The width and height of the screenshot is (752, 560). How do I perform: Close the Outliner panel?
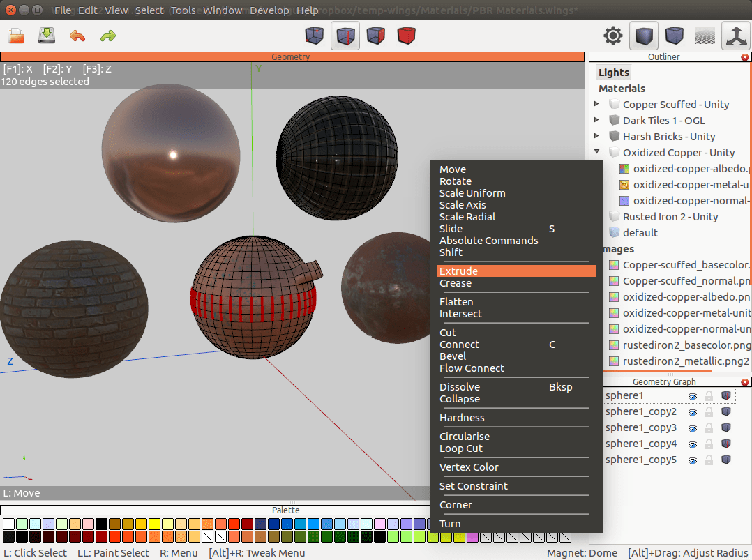pos(745,57)
